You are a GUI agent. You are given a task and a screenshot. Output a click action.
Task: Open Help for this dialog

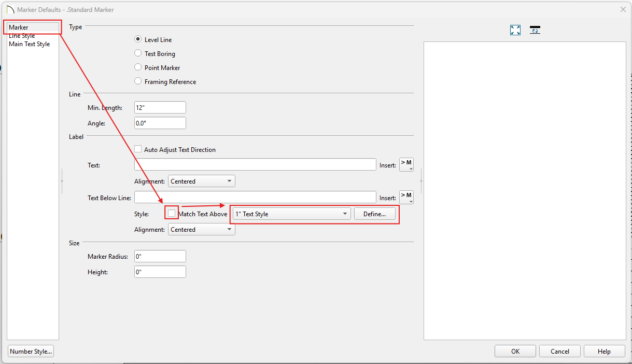[604, 351]
